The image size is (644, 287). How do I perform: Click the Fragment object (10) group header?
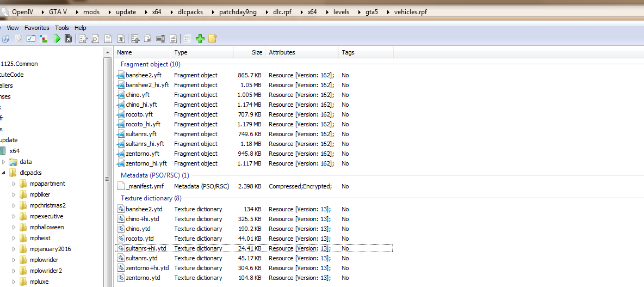click(150, 64)
